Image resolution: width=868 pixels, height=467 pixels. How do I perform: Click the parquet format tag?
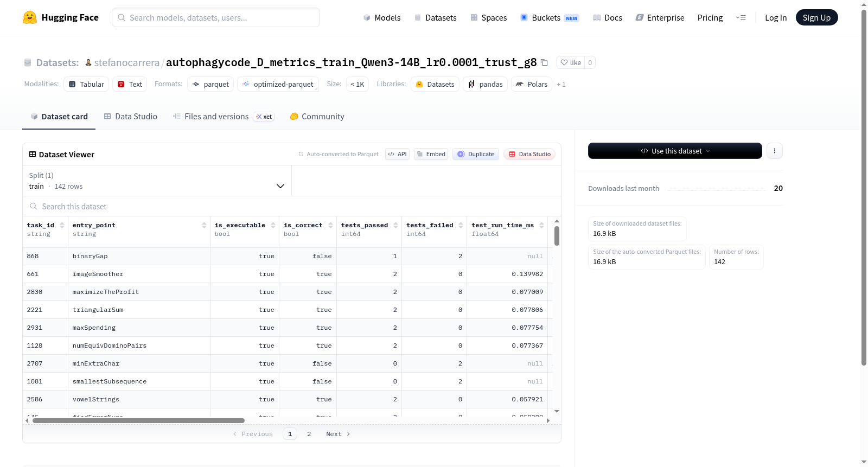click(x=210, y=84)
